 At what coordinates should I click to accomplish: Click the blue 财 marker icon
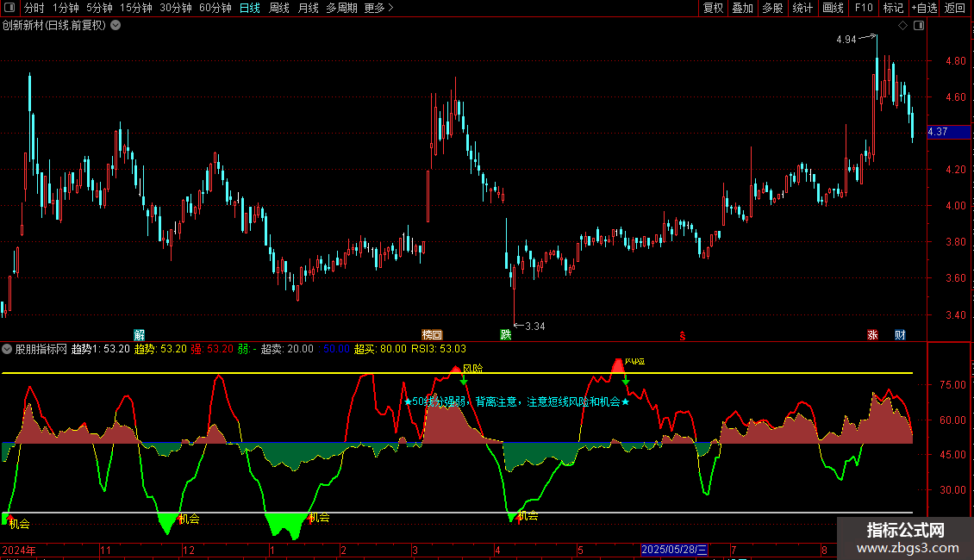click(900, 335)
